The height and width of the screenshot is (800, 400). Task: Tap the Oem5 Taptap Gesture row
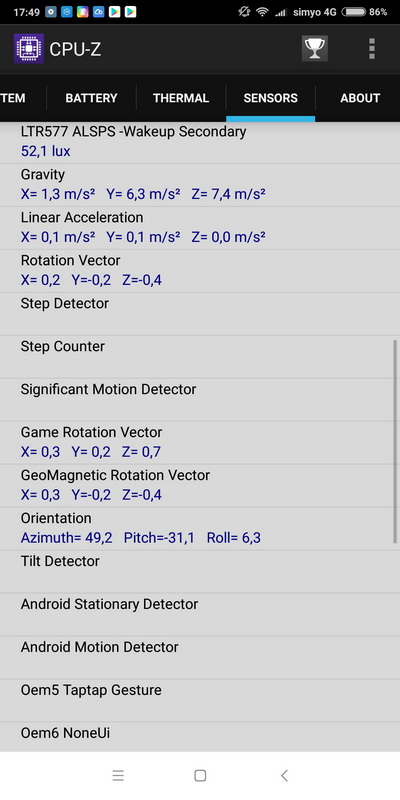tap(200, 700)
